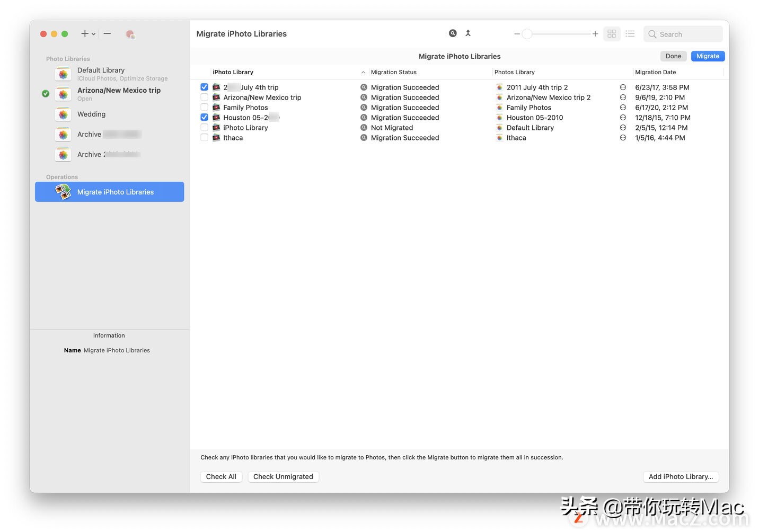Click the iPhoto icon of the Family Photos row

coord(216,107)
